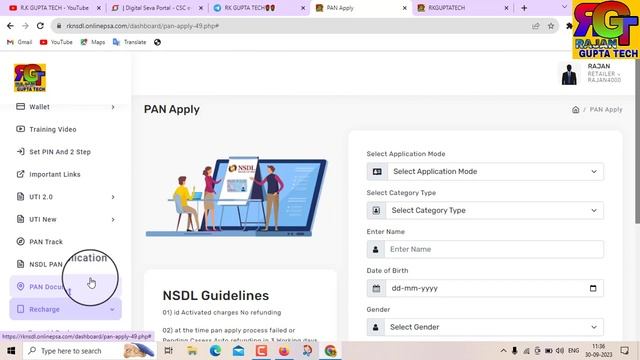
Task: Switch to Digital Seva Portal tab
Action: [157, 8]
